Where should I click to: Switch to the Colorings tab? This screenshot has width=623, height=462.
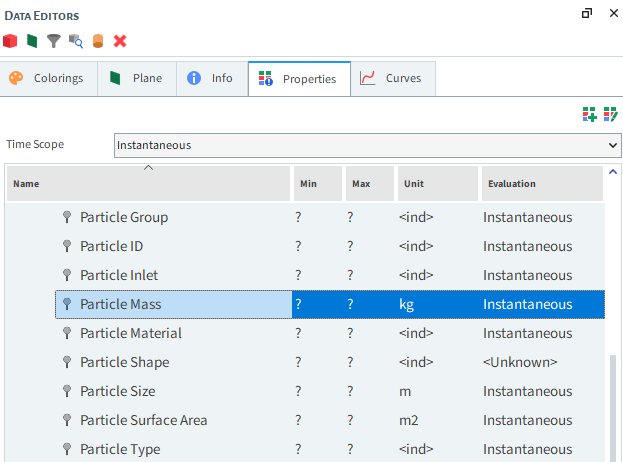pyautogui.click(x=48, y=78)
